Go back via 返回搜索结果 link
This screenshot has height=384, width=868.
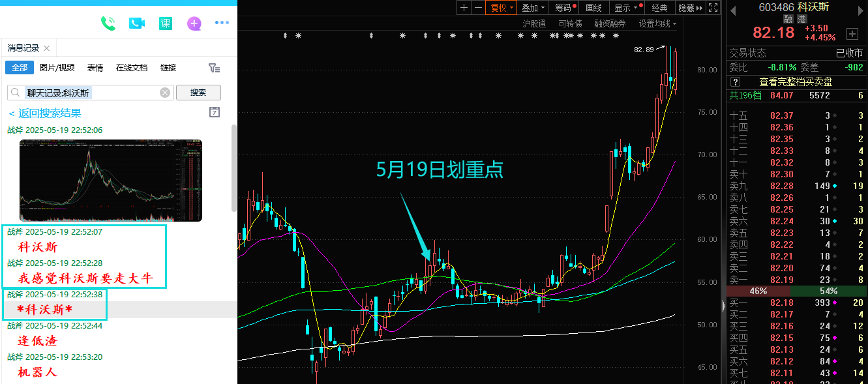coord(44,113)
